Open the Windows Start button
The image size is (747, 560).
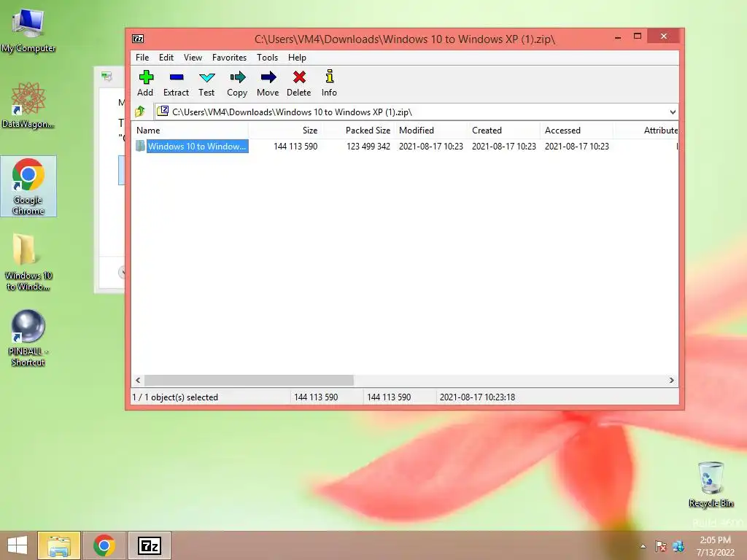pyautogui.click(x=18, y=545)
